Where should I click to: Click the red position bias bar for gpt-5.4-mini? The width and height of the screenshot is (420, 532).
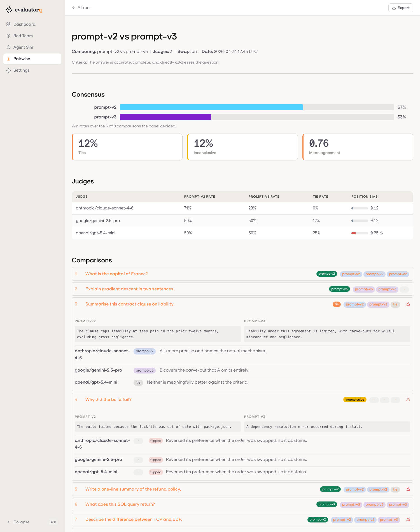360,233
